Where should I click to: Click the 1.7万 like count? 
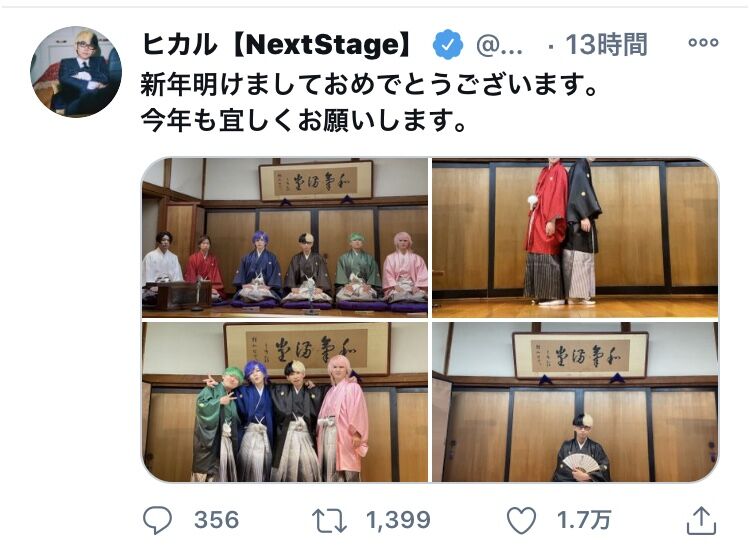[x=584, y=520]
